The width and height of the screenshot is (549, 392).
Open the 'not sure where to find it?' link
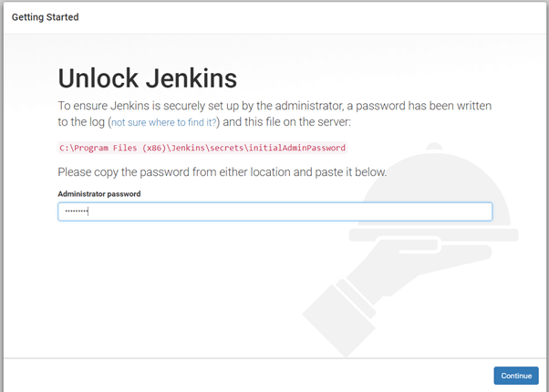click(x=164, y=122)
